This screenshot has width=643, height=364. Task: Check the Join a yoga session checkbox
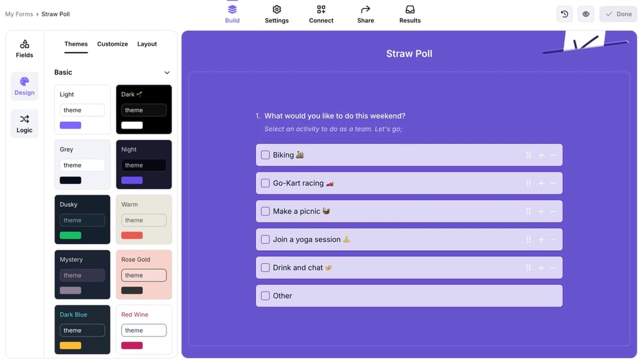coord(265,240)
